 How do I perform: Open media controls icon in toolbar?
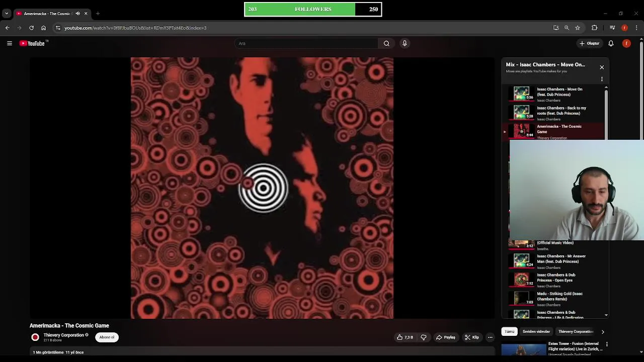click(x=612, y=28)
